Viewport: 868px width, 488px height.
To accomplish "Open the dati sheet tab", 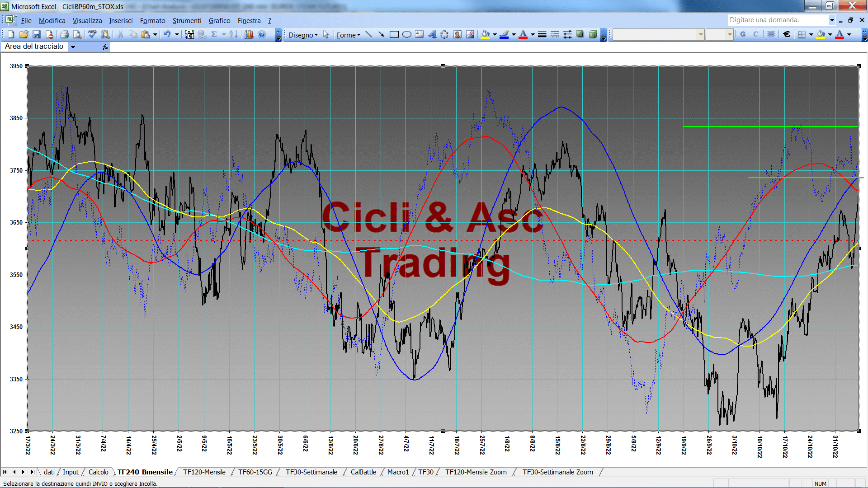I will click(49, 472).
